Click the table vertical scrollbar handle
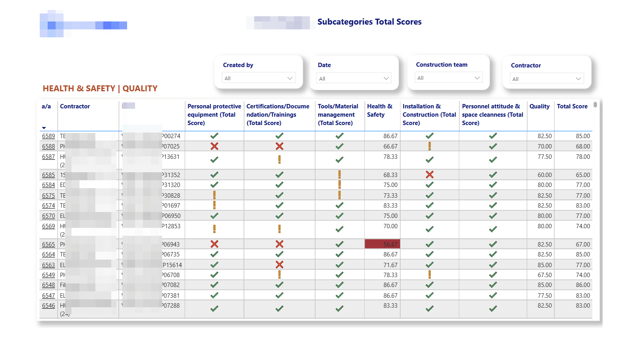 tap(595, 105)
